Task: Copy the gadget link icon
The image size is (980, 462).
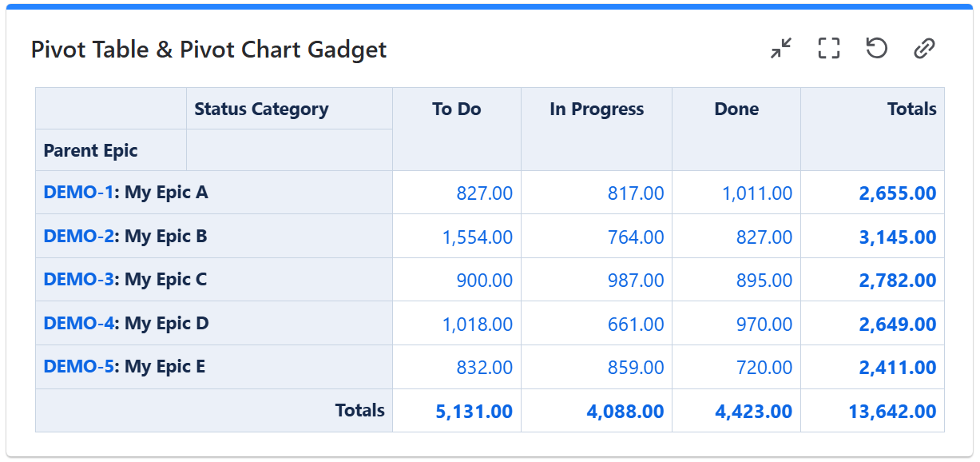Action: (x=924, y=49)
